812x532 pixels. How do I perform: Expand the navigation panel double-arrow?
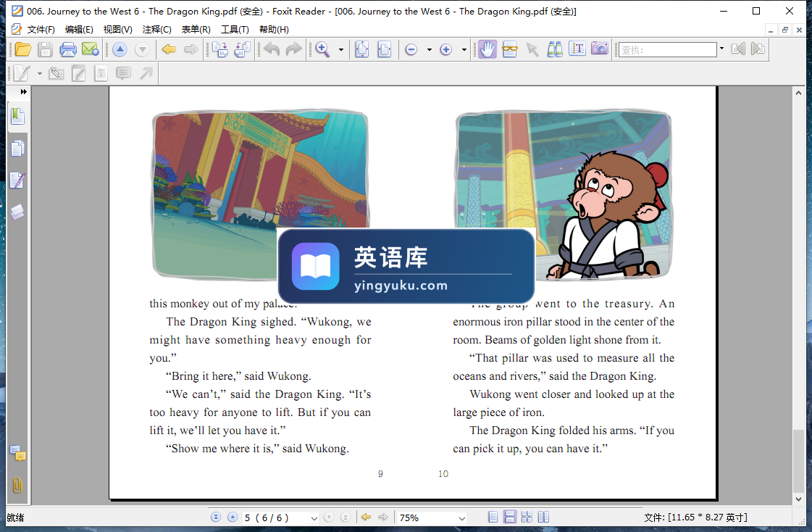coord(23,92)
